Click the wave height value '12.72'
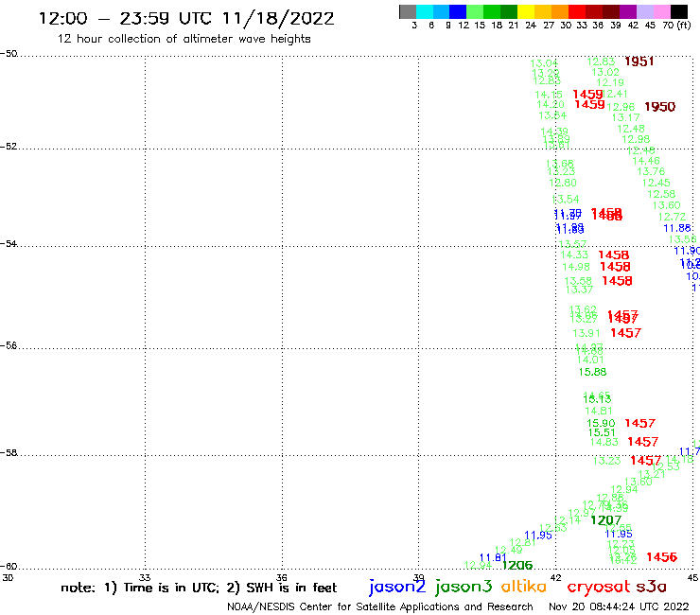 coord(672,217)
